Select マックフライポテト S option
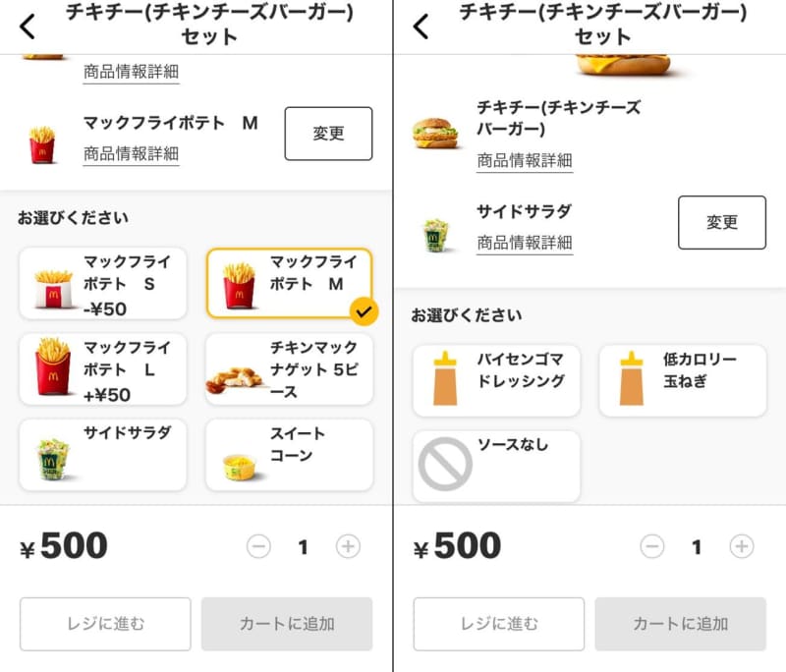Screen dimensions: 786x672 coord(103,284)
